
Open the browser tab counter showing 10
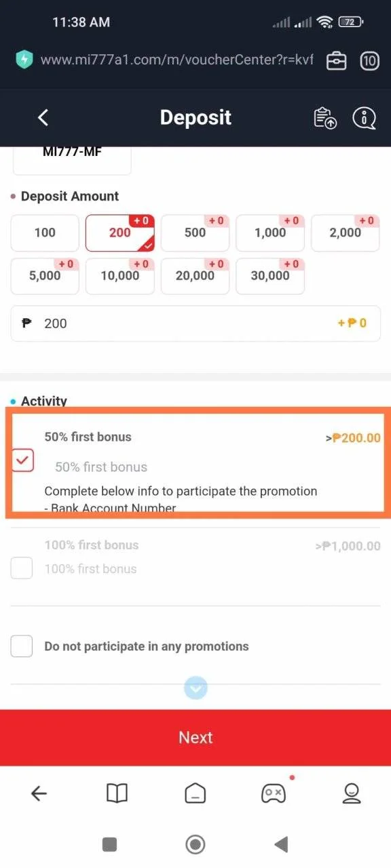369,60
